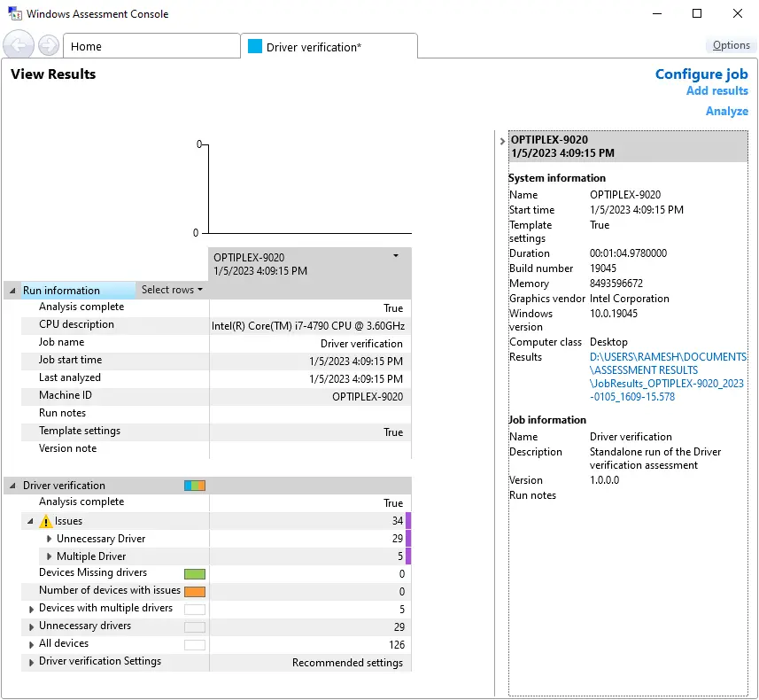Click the Add results link
The image size is (759, 700).
pos(716,90)
